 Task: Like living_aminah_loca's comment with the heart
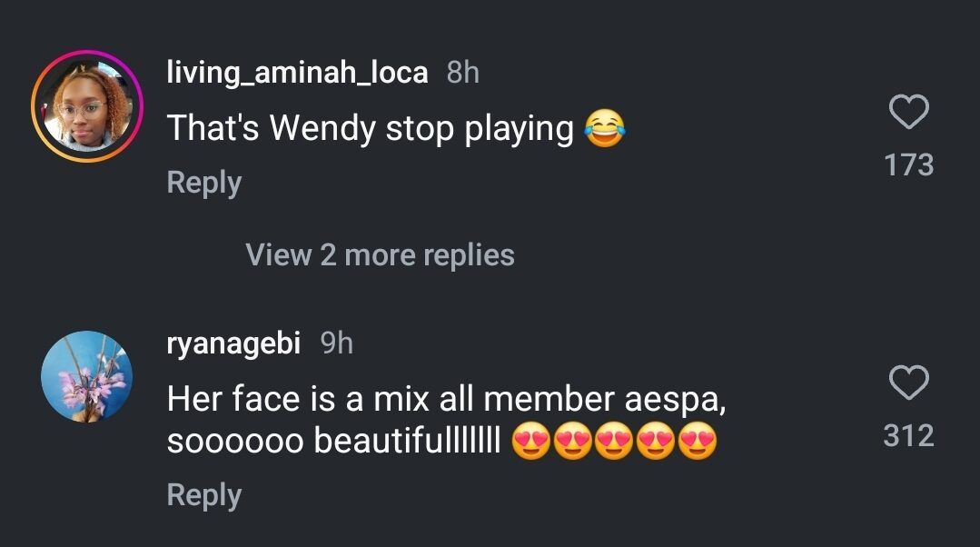pos(907,114)
